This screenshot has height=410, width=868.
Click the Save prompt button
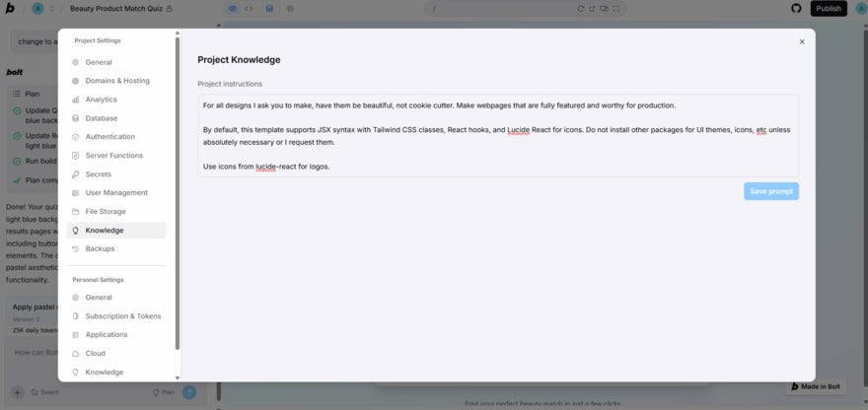pyautogui.click(x=770, y=191)
